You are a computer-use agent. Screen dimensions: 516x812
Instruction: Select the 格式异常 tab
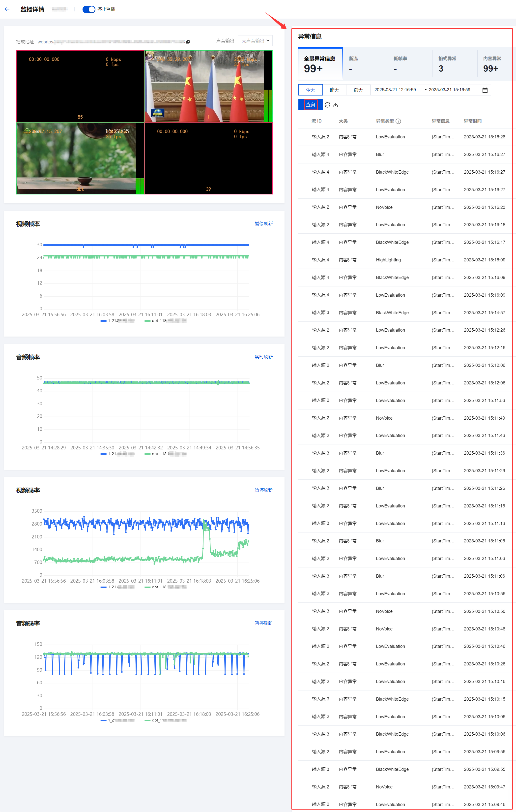click(455, 64)
